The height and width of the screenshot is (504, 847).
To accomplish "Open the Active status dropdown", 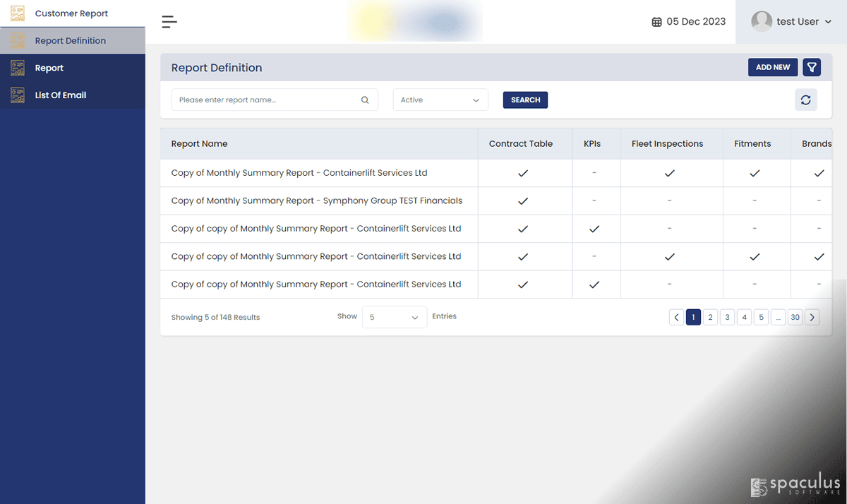I will pos(440,100).
